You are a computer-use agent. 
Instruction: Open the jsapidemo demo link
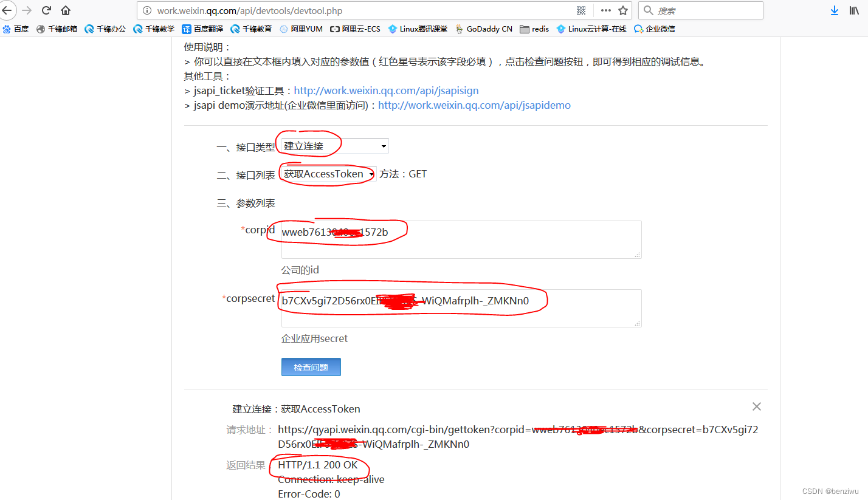click(474, 105)
